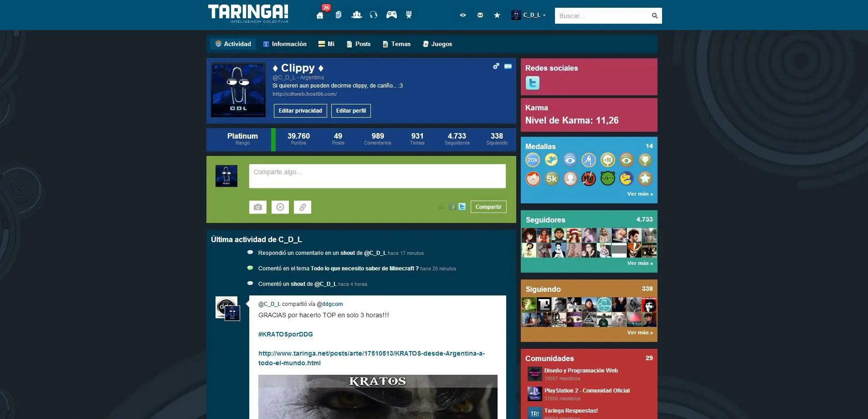868x419 pixels.
Task: Click the Argentina flag icon on profile
Action: (508, 67)
